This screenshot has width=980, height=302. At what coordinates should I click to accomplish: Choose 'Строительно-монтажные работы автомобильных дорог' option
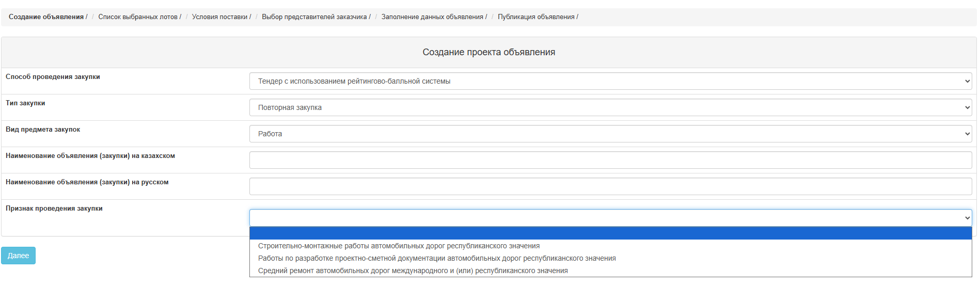coord(399,246)
